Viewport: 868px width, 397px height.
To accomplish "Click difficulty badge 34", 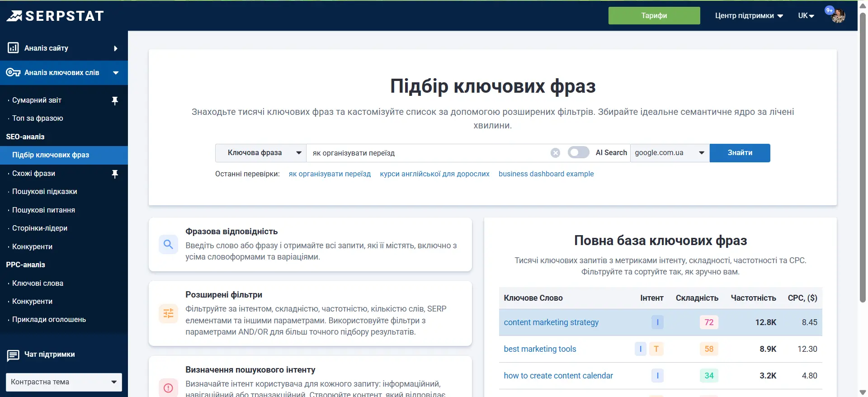I will click(x=709, y=376).
